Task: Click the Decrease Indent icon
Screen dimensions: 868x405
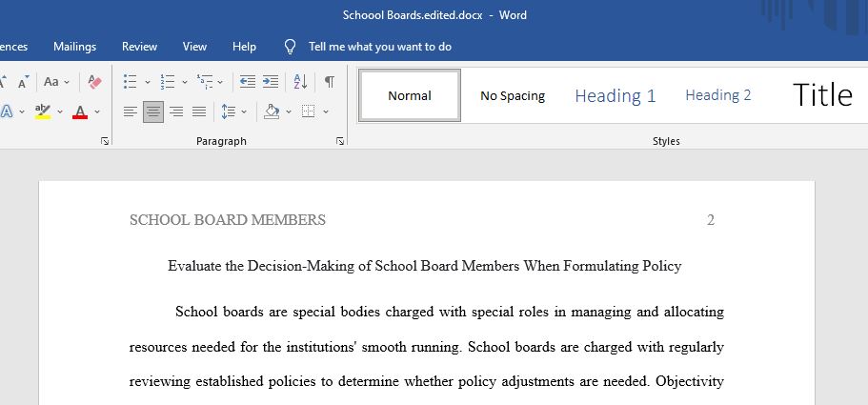Action: coord(248,82)
